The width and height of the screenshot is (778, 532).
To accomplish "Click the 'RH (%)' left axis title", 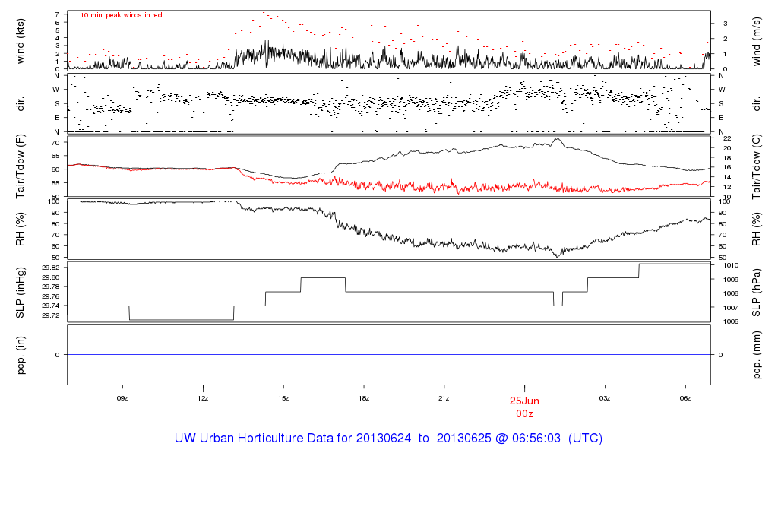I will (21, 230).
